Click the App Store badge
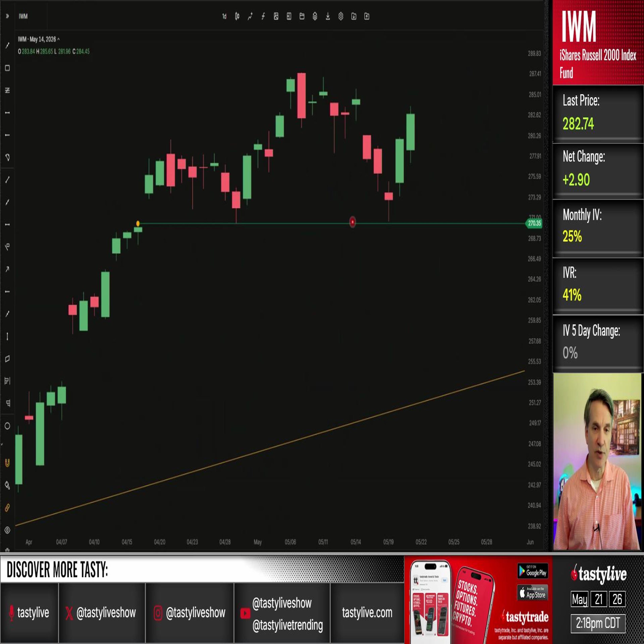Image resolution: width=644 pixels, height=644 pixels. tap(532, 593)
